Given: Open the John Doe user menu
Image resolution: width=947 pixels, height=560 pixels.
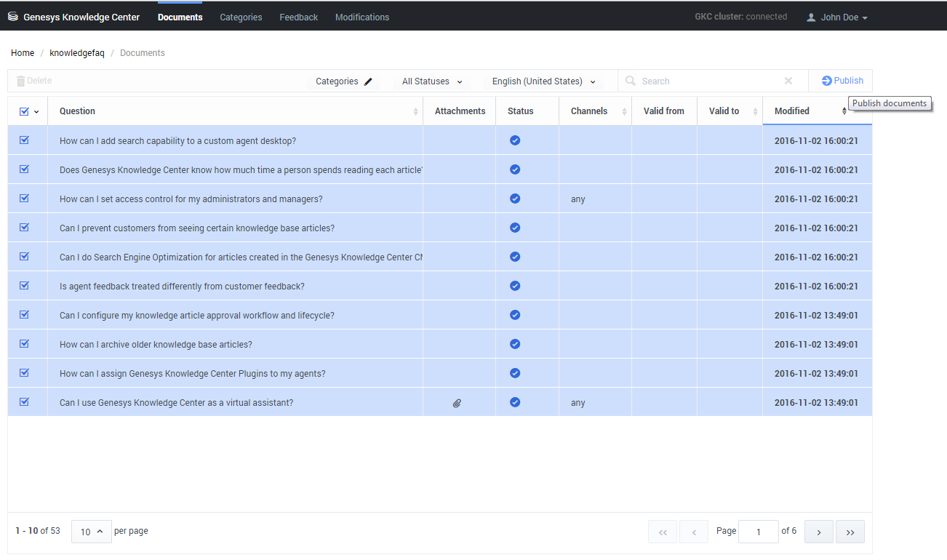Looking at the screenshot, I should [837, 17].
